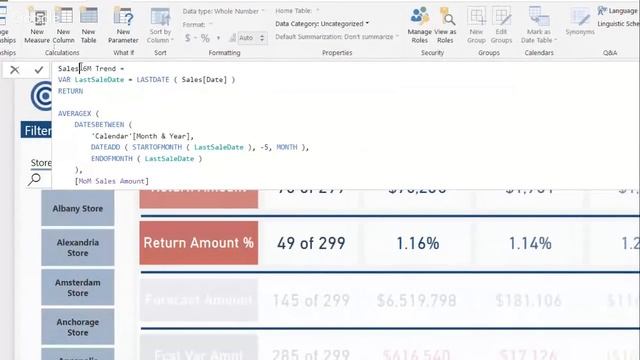Click the LASTDATE function in formula
The height and width of the screenshot is (360, 640).
click(153, 80)
